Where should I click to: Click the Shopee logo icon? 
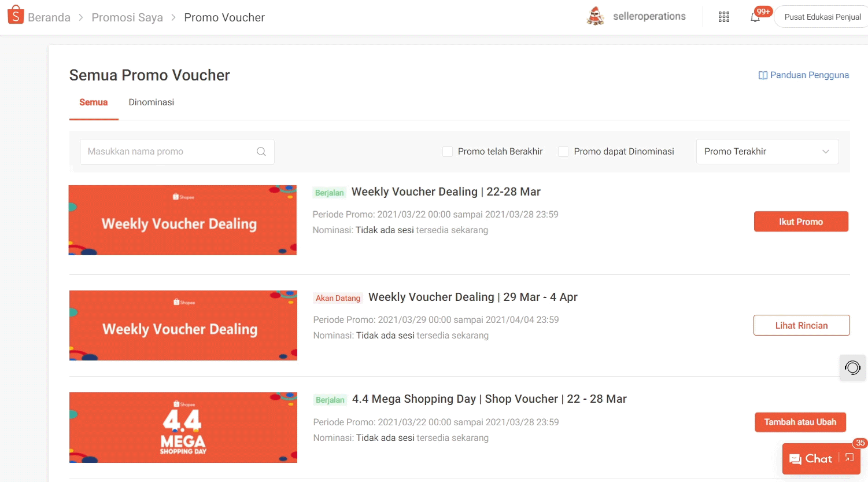tap(16, 16)
